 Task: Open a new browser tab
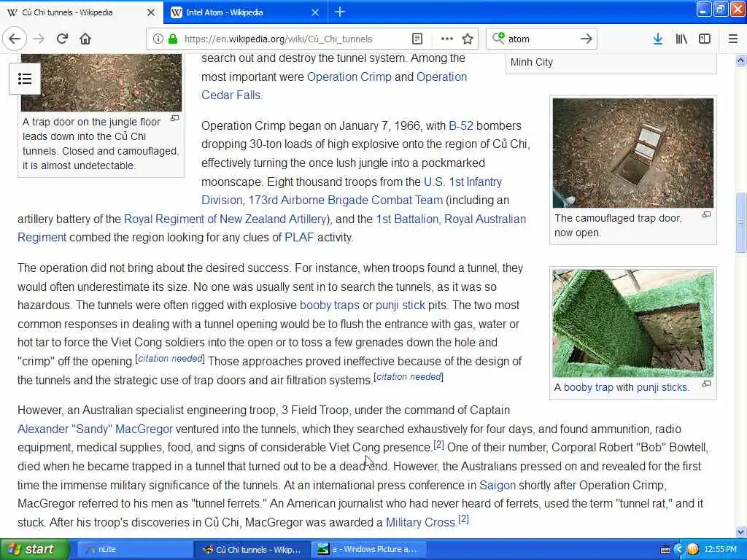[340, 12]
